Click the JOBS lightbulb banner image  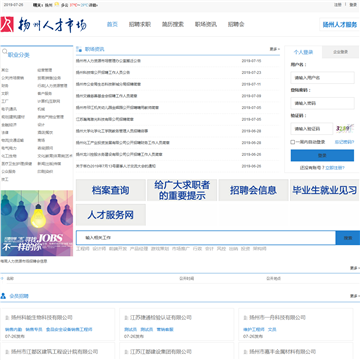pos(37,223)
